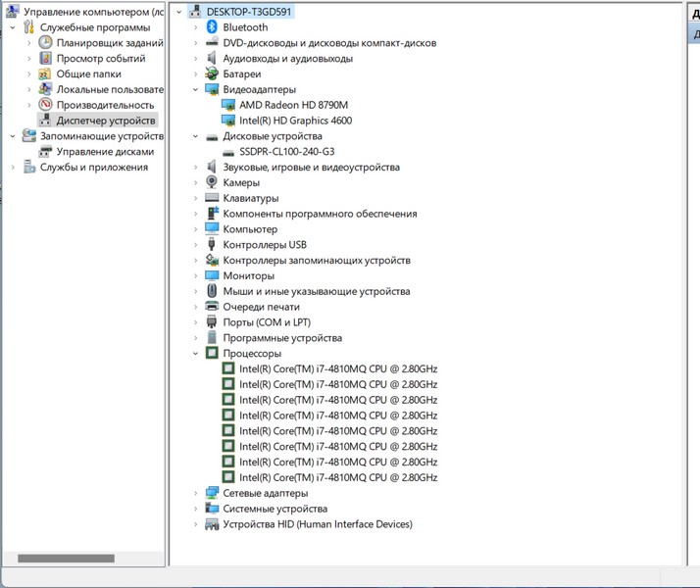
Task: Open Управление дисками in left pane
Action: [105, 152]
